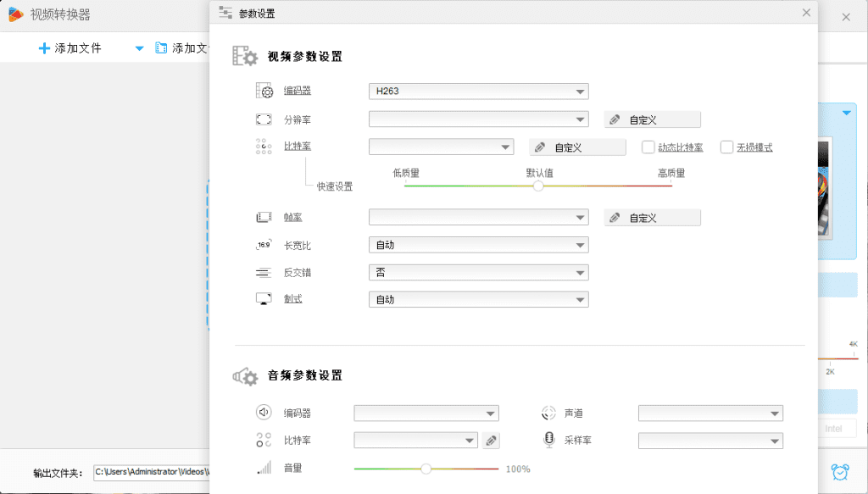Image resolution: width=868 pixels, height=494 pixels.
Task: Enable the 无损模式 checkbox
Action: pos(726,146)
